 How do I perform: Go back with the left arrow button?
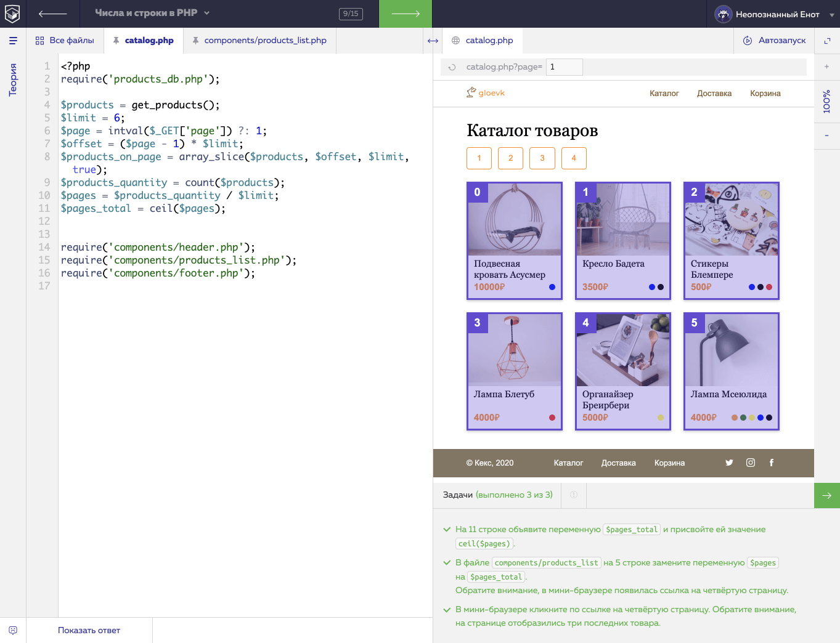[52, 14]
